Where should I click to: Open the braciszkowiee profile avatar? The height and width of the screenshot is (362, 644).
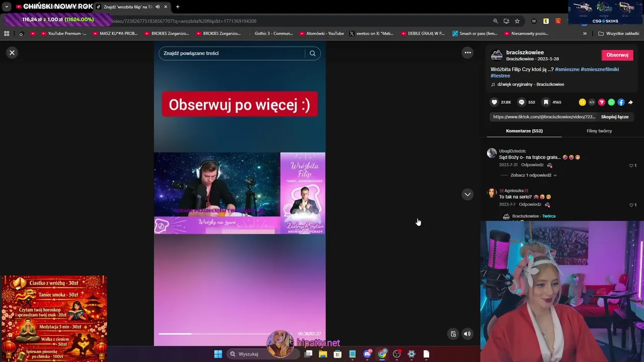tap(497, 55)
